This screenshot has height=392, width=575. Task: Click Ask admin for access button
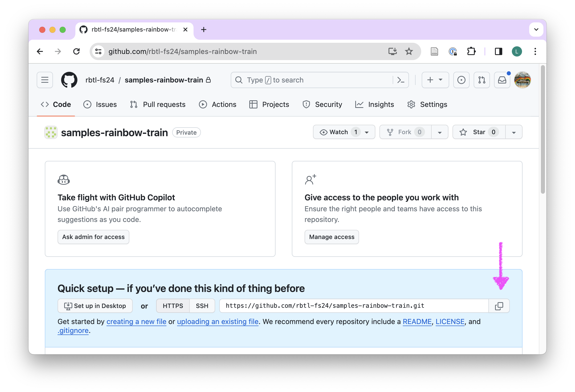[93, 237]
